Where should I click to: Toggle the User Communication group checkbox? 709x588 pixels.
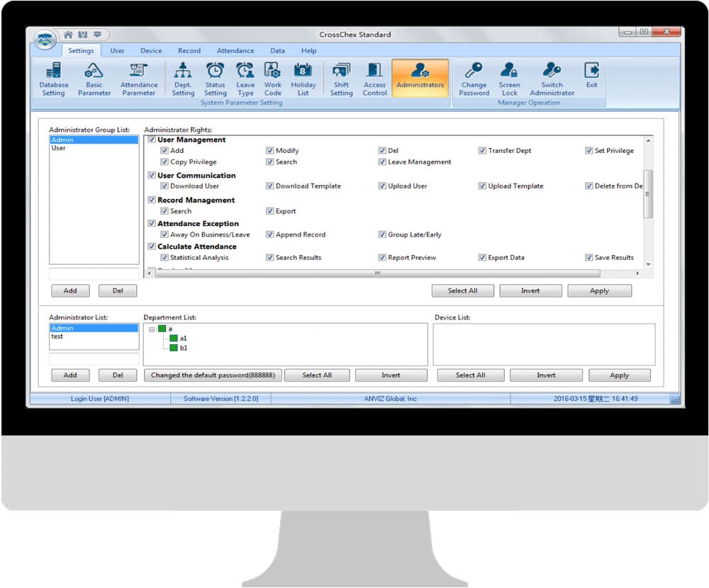click(x=152, y=175)
